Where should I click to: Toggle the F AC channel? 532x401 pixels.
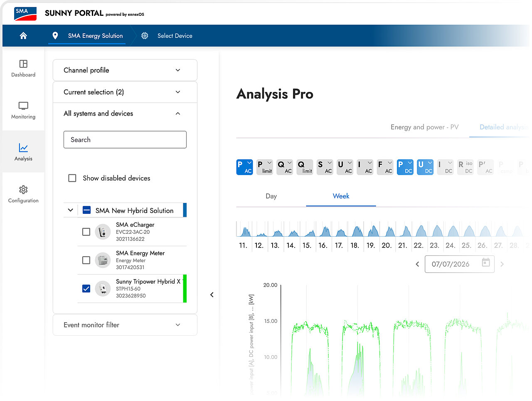click(x=385, y=167)
